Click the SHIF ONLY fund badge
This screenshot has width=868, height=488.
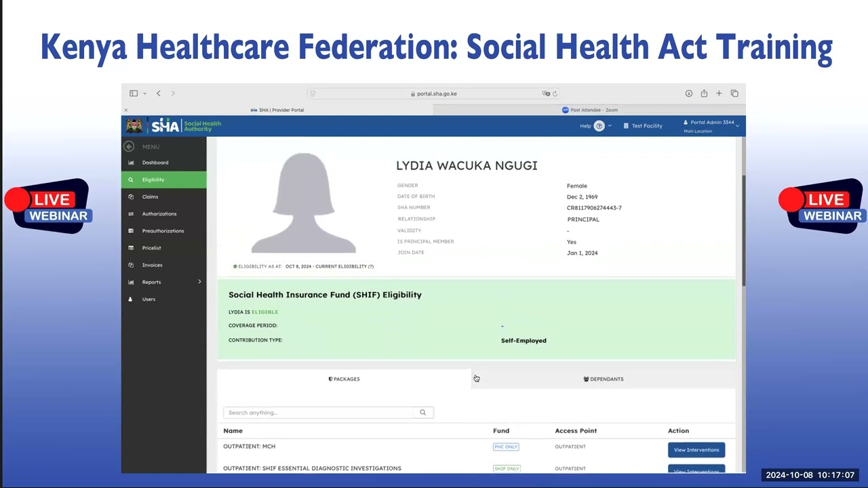[x=507, y=468]
